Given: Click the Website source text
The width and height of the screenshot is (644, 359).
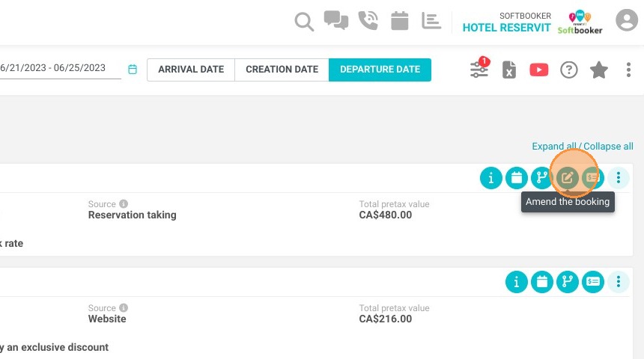Looking at the screenshot, I should click(107, 319).
